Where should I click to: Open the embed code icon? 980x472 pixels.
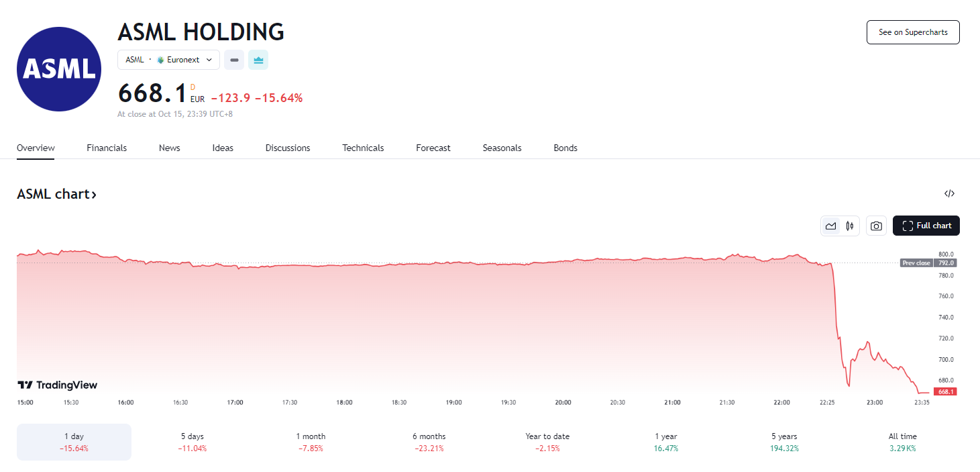click(x=949, y=194)
